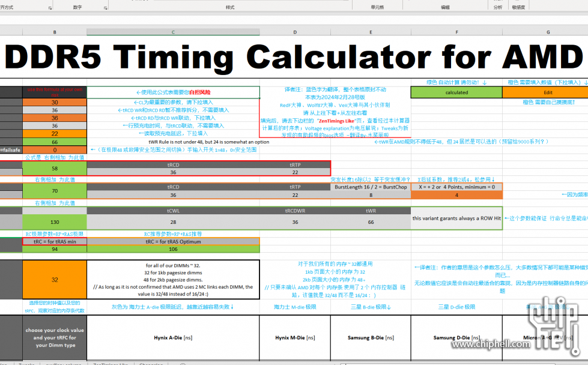Select the green cell showing 58

click(55, 169)
